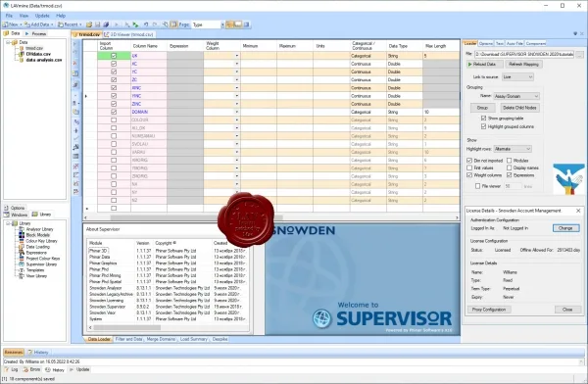This screenshot has height=384, width=588.
Task: Open the Grouping Name dropdown
Action: tap(516, 96)
